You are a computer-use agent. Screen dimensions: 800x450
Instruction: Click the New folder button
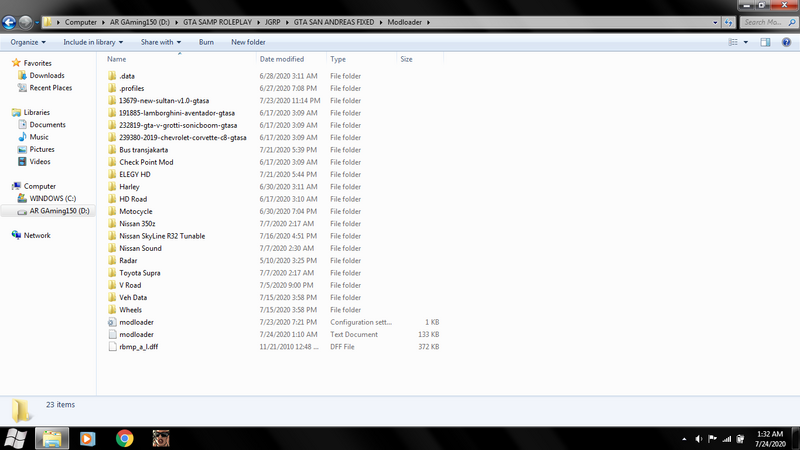[248, 42]
